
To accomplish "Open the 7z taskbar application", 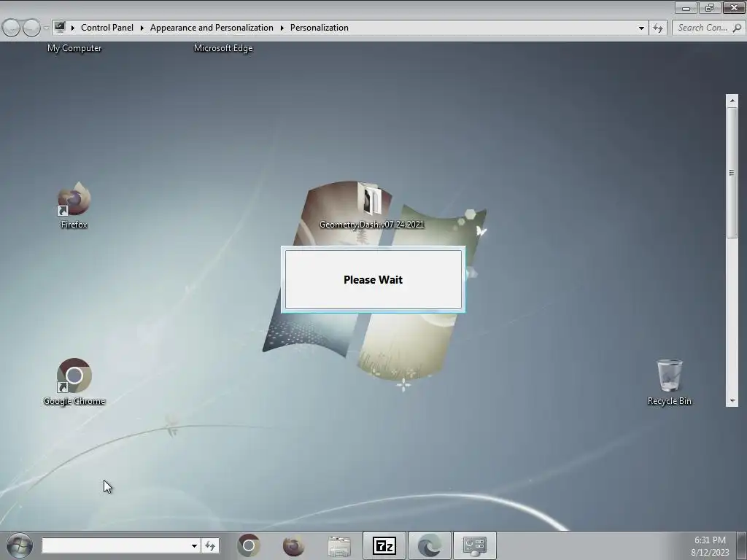I will [384, 545].
